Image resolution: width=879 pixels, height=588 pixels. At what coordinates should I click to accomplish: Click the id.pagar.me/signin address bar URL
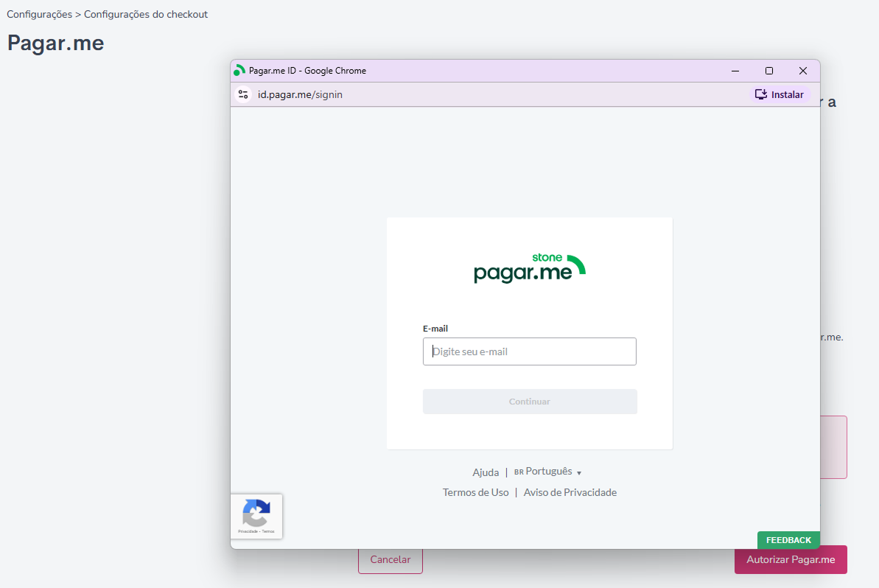coord(300,94)
